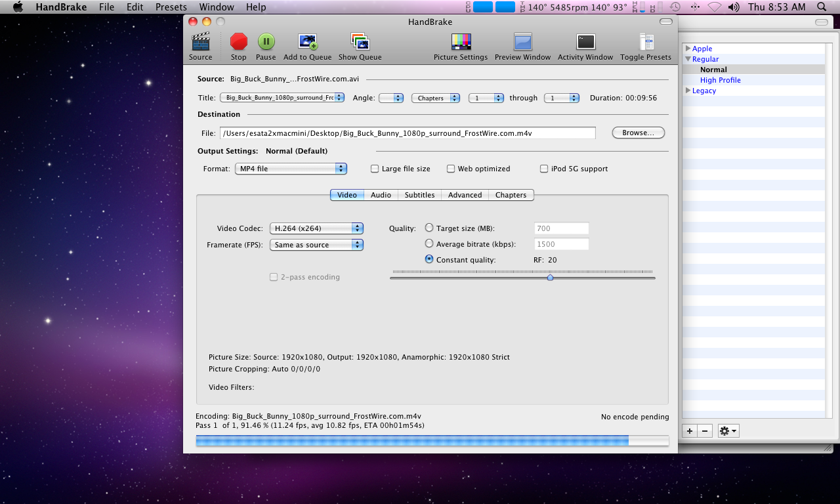
Task: Show the Activity Window
Action: click(585, 43)
